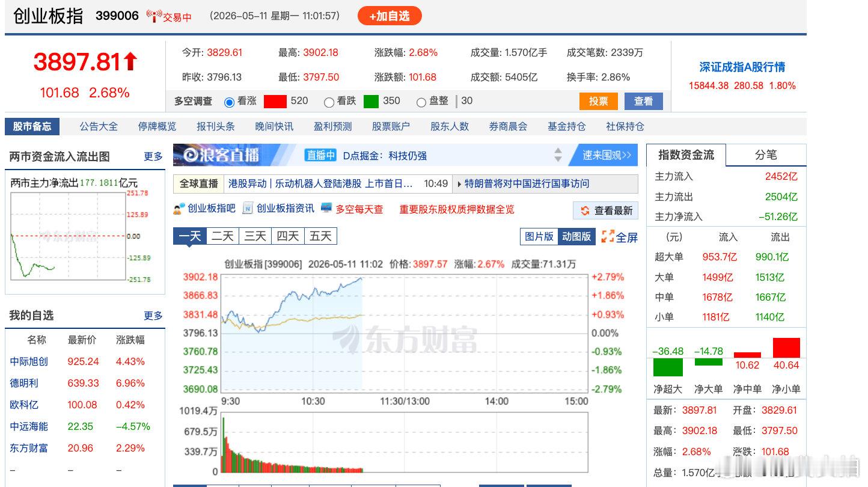Open the 创业板指吧 people icon
868x487 pixels.
[179, 209]
